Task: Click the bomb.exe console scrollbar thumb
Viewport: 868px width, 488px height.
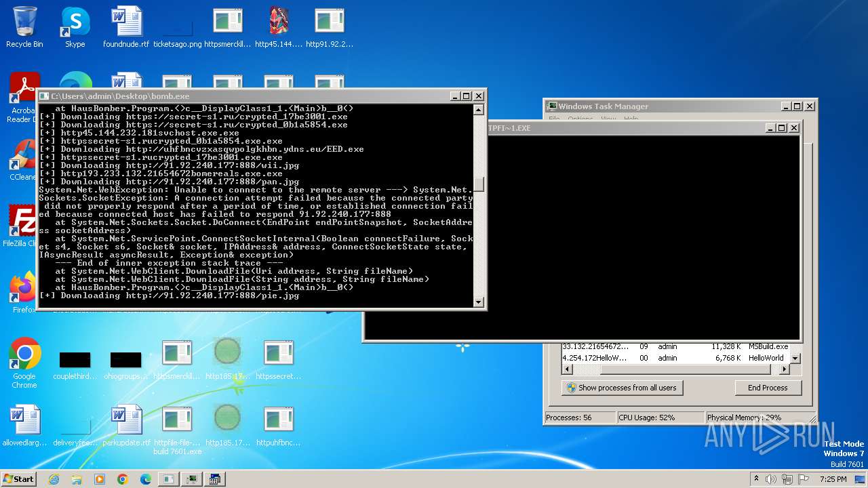Action: (x=479, y=184)
